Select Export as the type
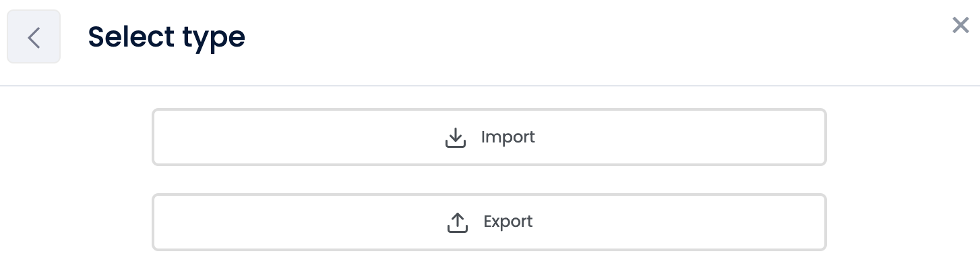The height and width of the screenshot is (262, 980). (x=489, y=222)
